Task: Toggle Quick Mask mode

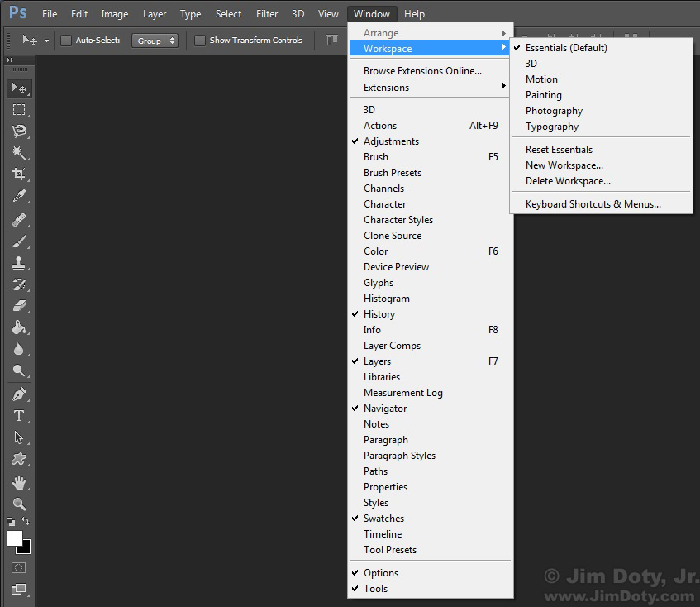Action: pyautogui.click(x=19, y=567)
